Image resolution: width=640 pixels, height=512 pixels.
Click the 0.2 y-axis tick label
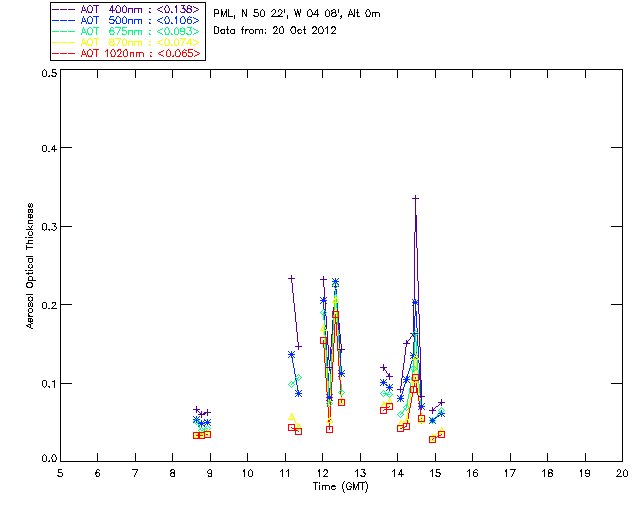49,305
